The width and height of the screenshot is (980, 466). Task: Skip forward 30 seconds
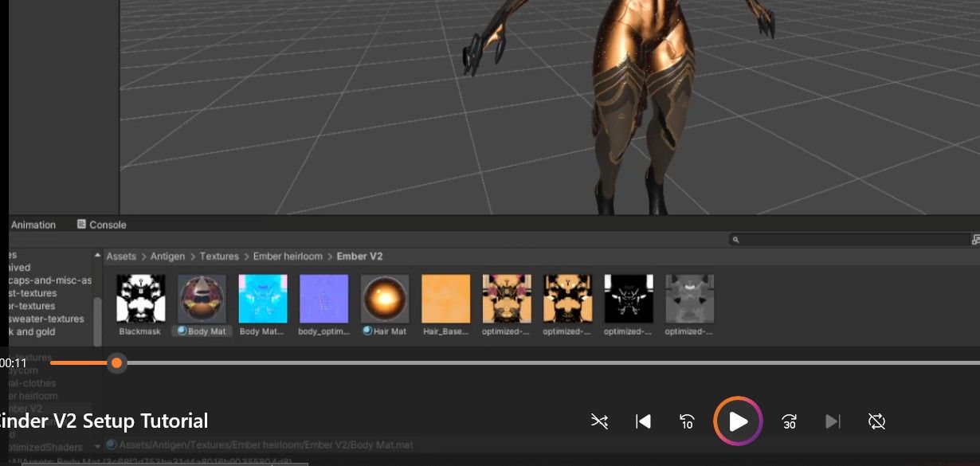pos(790,421)
